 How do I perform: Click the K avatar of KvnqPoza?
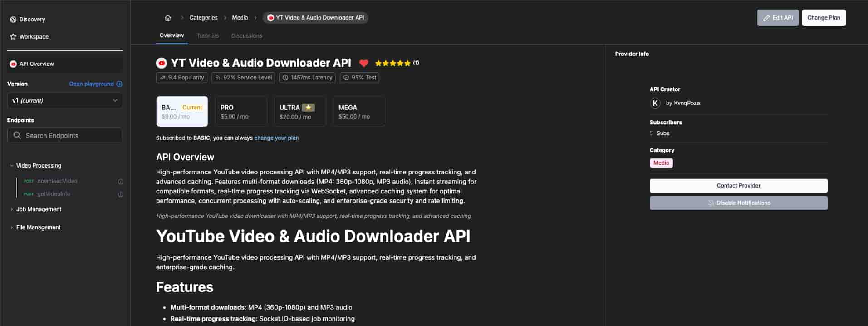pos(655,103)
